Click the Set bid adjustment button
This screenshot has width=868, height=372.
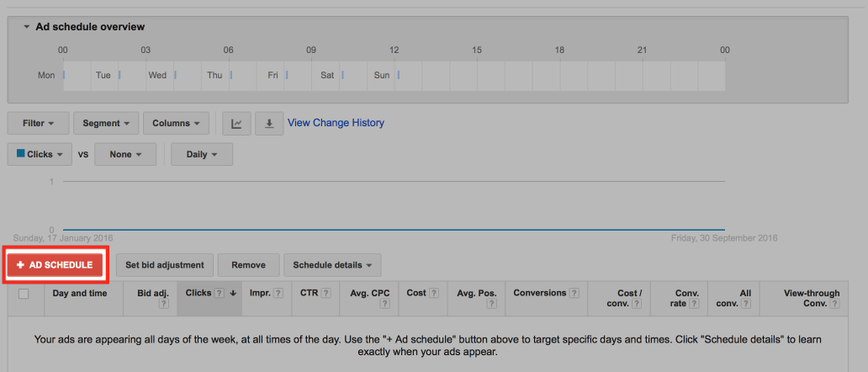[165, 265]
